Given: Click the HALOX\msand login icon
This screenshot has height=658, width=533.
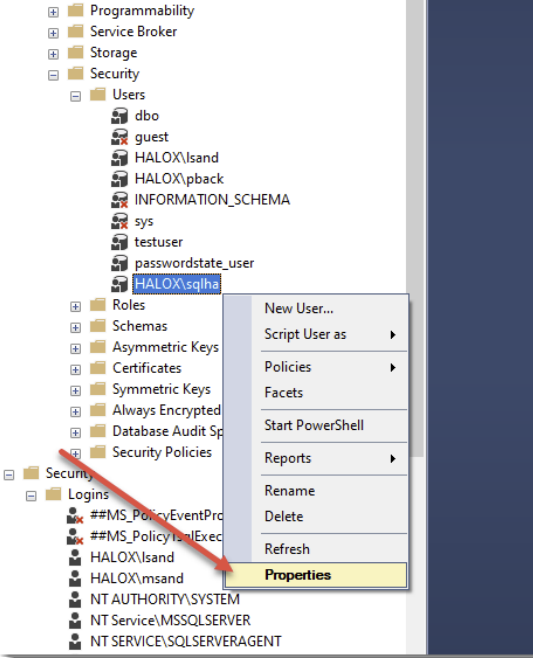Looking at the screenshot, I should (75, 579).
